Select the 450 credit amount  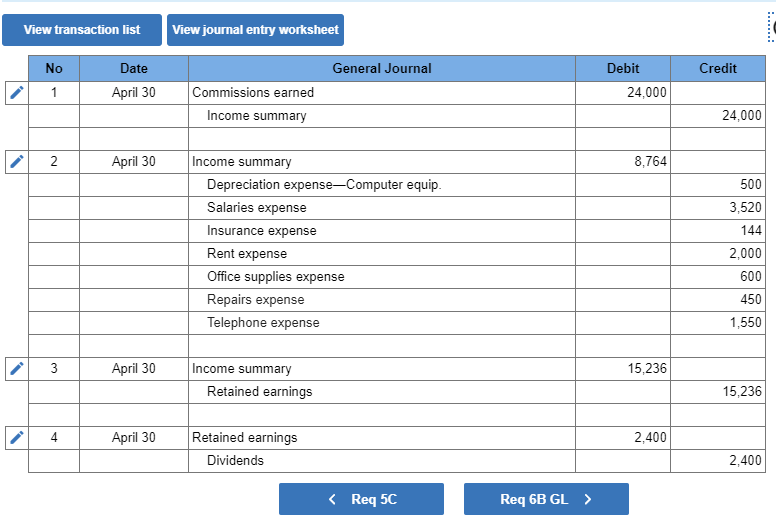pyautogui.click(x=718, y=300)
